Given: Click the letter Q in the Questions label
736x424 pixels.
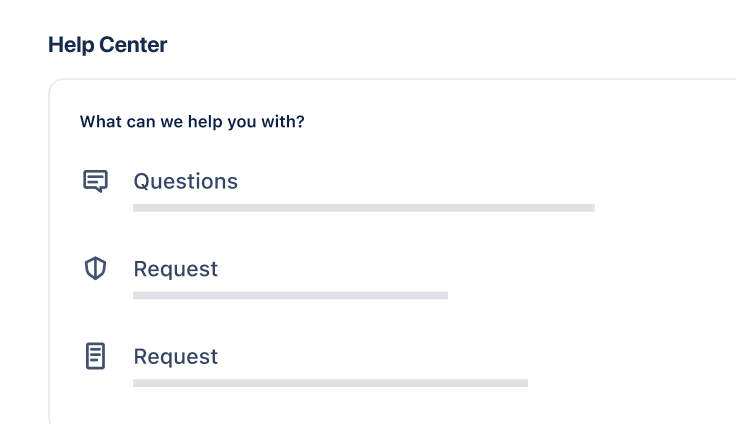Looking at the screenshot, I should [142, 181].
